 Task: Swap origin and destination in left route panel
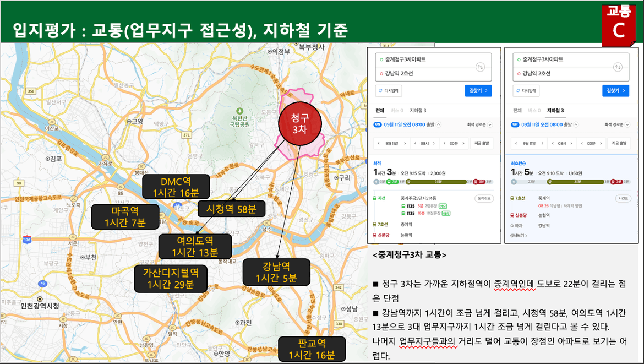click(x=480, y=67)
